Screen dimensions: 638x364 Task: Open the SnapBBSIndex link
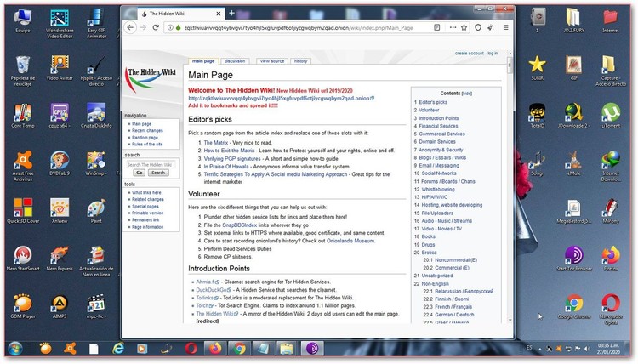pos(239,225)
